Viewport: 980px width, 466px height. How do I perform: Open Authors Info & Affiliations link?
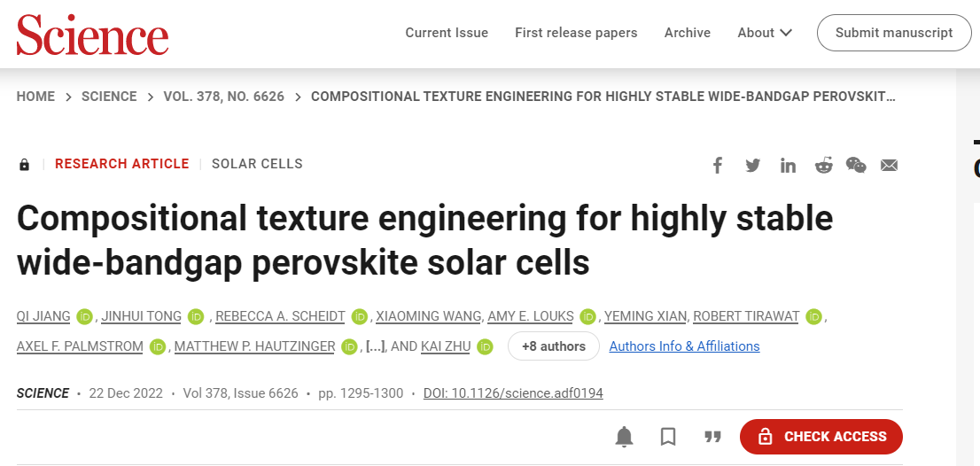tap(684, 346)
